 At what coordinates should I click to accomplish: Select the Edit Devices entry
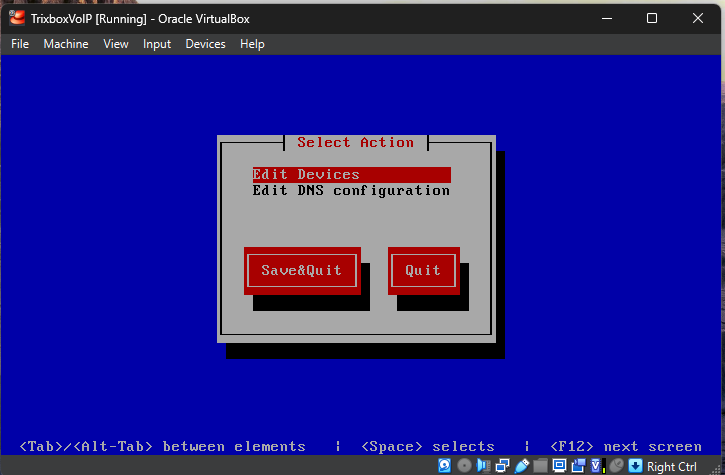point(351,174)
